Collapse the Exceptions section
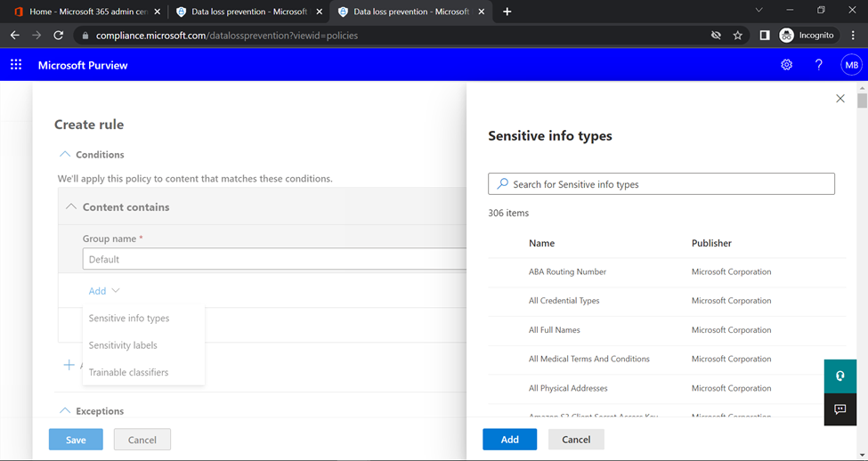This screenshot has height=461, width=868. pos(65,410)
